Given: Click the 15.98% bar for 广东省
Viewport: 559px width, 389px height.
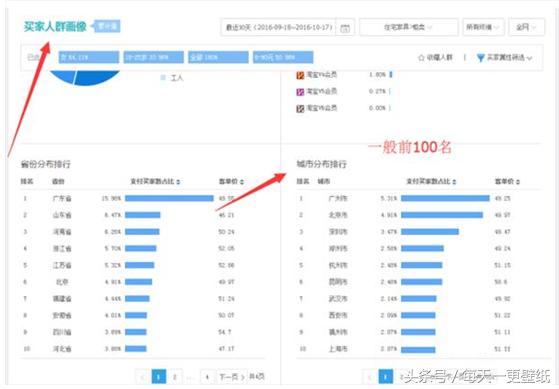Looking at the screenshot, I should pyautogui.click(x=169, y=198).
